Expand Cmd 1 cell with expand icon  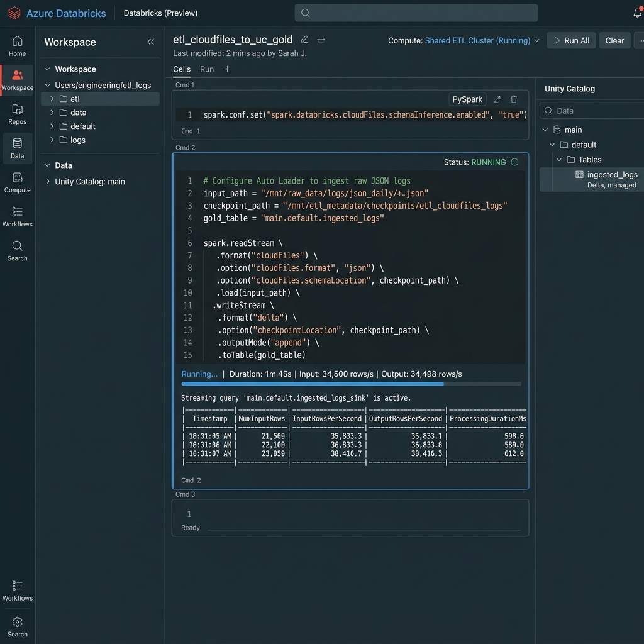coord(497,99)
